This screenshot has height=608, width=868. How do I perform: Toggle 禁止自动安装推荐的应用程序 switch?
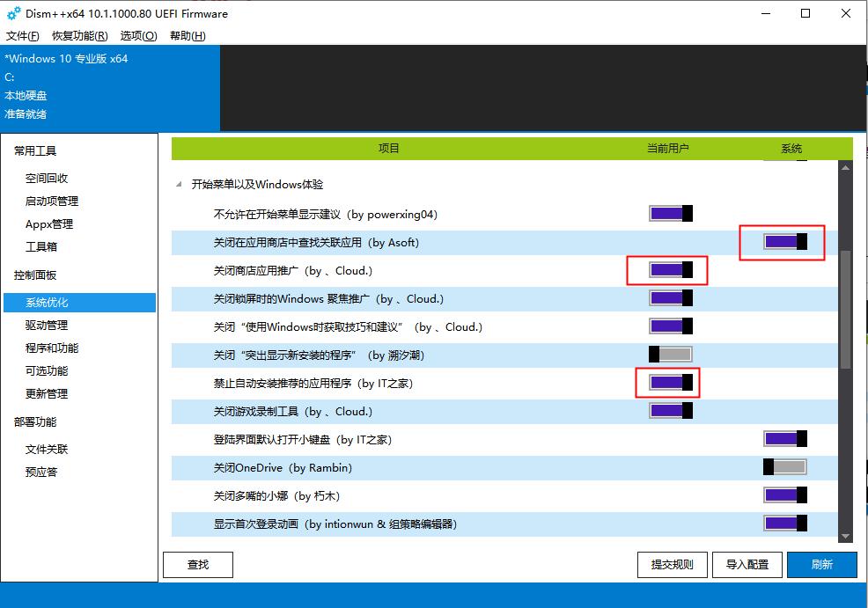pos(667,382)
